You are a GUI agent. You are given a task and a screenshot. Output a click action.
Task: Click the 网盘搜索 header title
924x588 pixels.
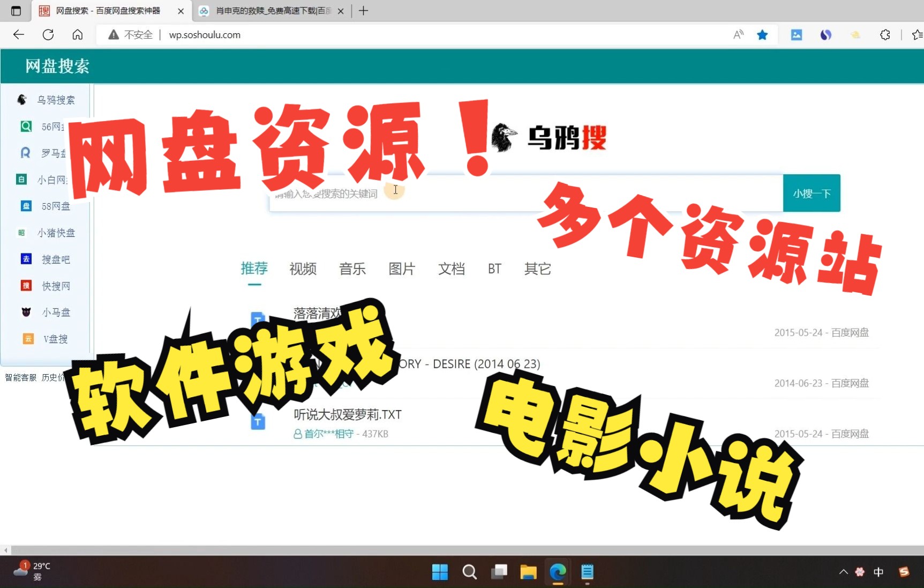click(57, 66)
